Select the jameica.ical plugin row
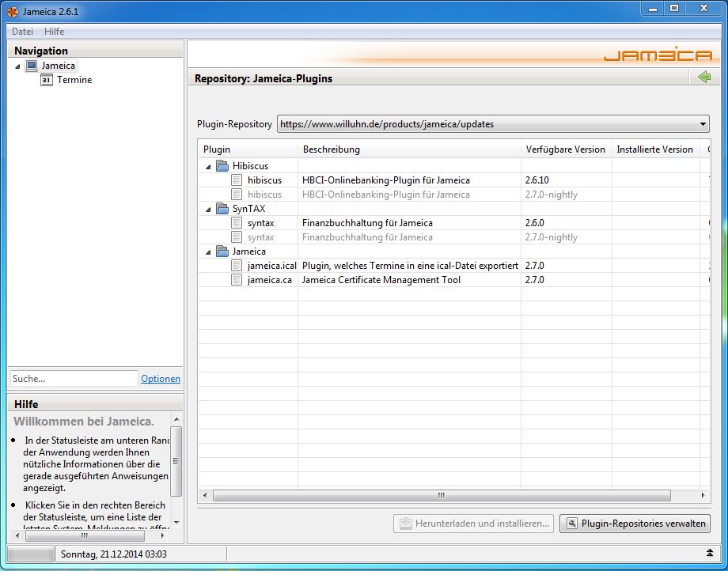 (454, 265)
